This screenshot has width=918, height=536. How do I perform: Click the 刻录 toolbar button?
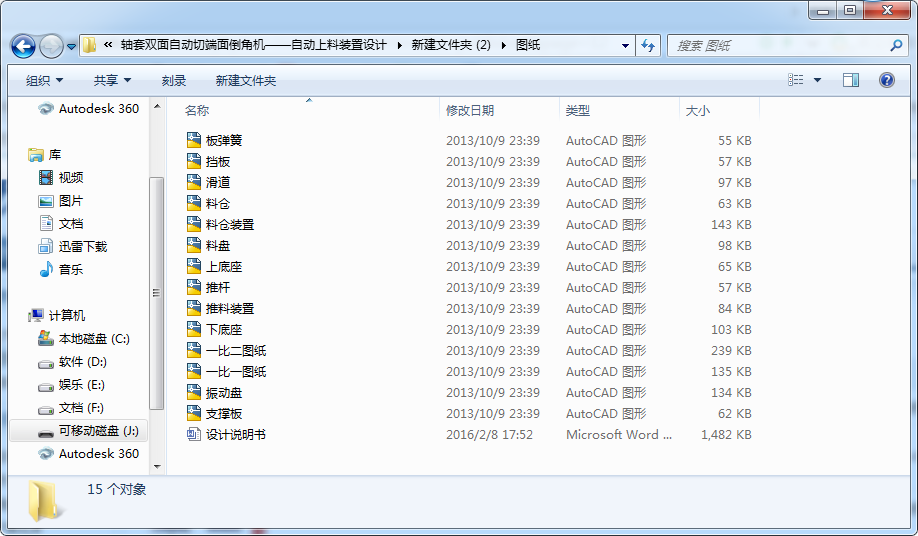174,80
